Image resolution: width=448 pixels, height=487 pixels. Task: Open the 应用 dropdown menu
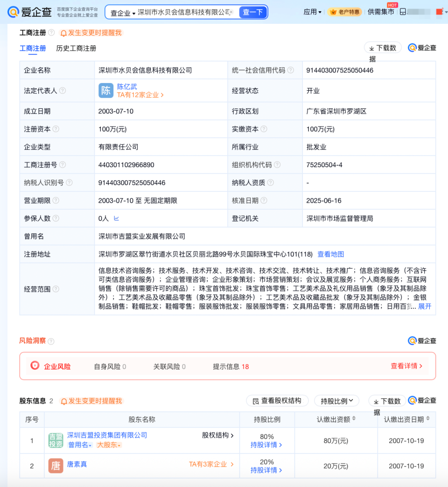coord(312,12)
